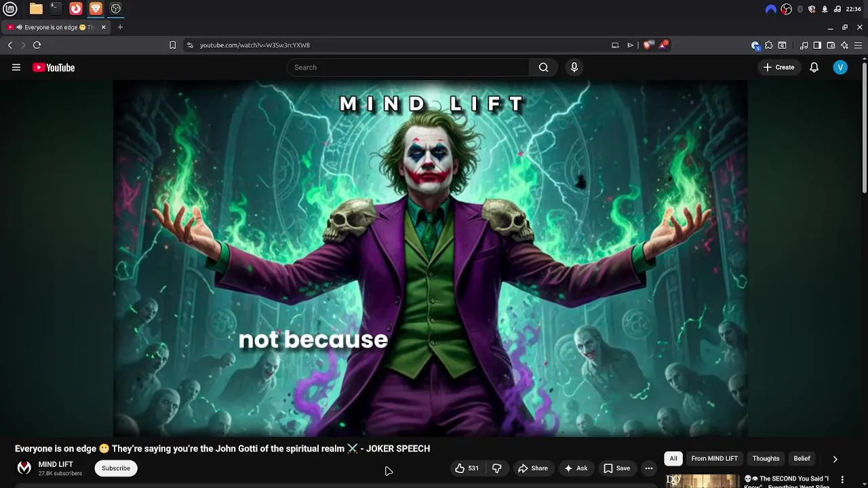Image resolution: width=868 pixels, height=488 pixels.
Task: Select the 'Thoughts' filter chip
Action: 766,459
